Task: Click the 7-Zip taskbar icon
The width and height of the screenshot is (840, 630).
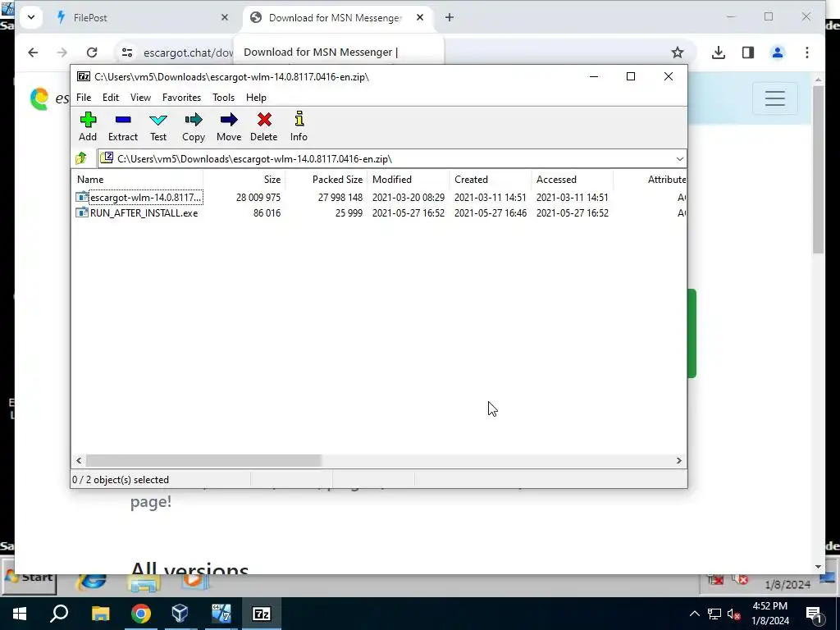Action: [x=262, y=614]
